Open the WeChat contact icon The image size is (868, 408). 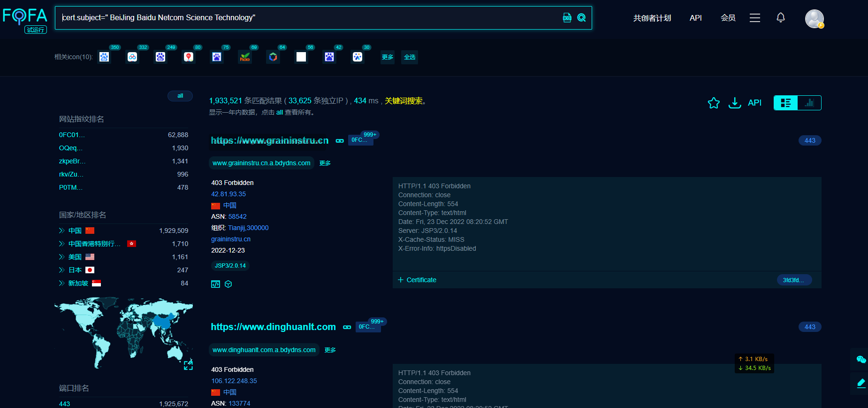pos(860,360)
